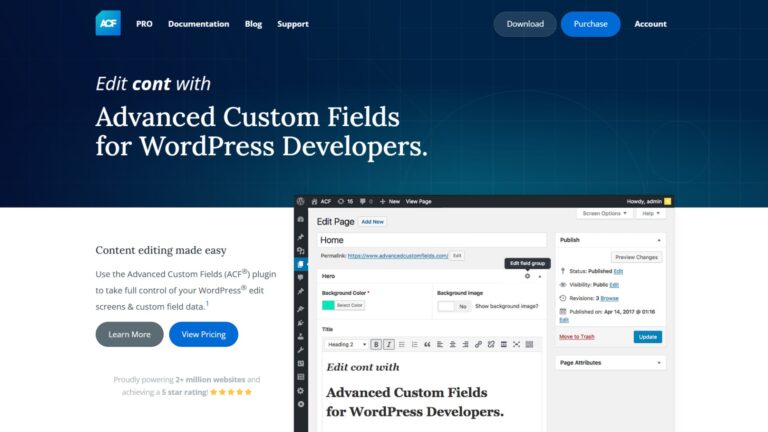768x432 pixels.
Task: Click the ACF logo in site header
Action: coord(108,23)
